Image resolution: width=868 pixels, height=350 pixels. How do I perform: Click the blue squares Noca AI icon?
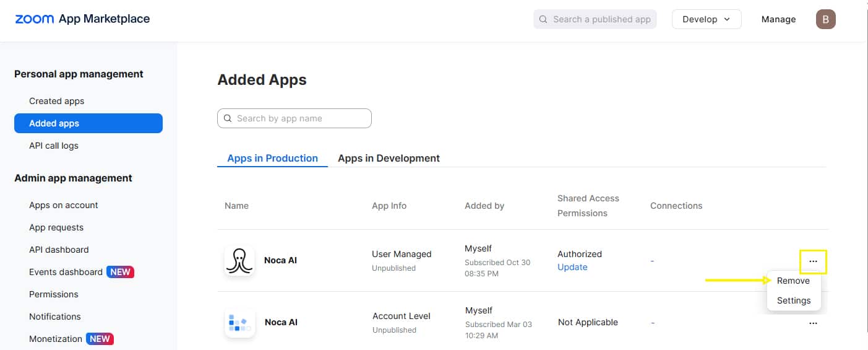239,322
